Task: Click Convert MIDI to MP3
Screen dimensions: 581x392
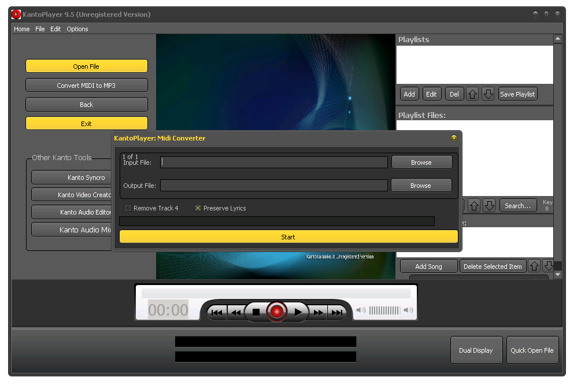Action: [x=86, y=86]
